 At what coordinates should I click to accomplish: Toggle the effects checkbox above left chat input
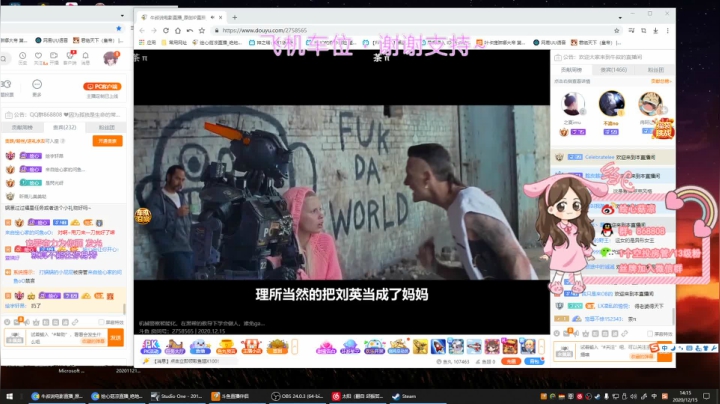pos(101,322)
